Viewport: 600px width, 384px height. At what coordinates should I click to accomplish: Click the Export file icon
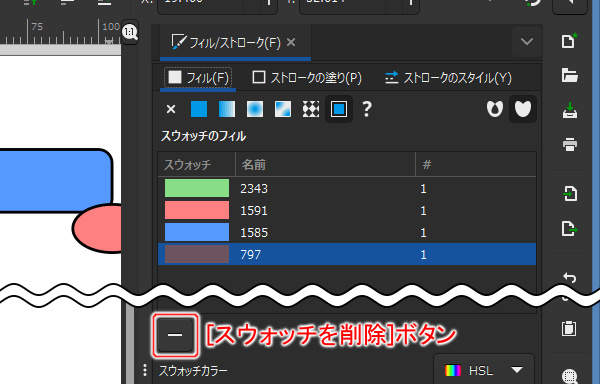tap(570, 229)
